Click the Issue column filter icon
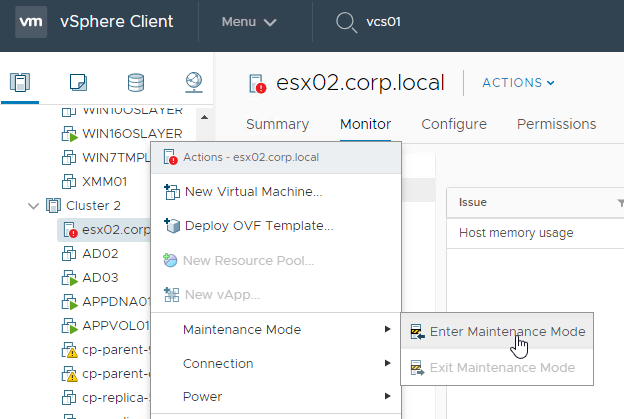This screenshot has width=624, height=419. [620, 203]
